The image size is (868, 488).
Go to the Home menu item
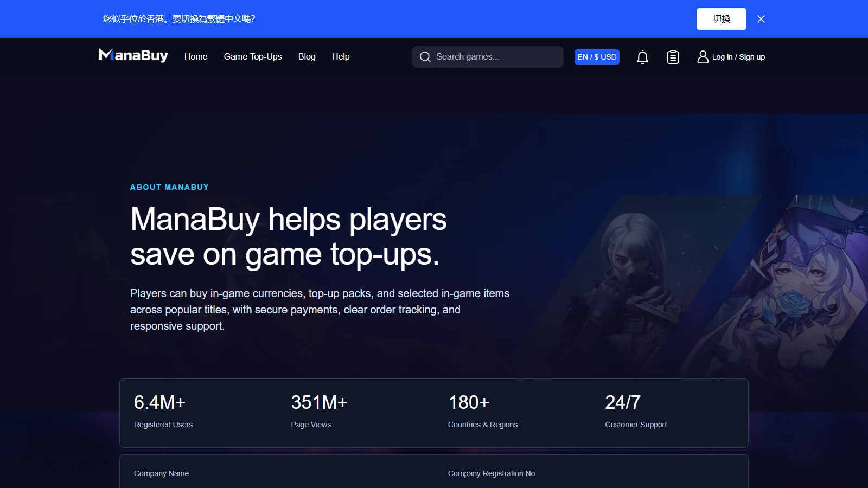point(196,56)
